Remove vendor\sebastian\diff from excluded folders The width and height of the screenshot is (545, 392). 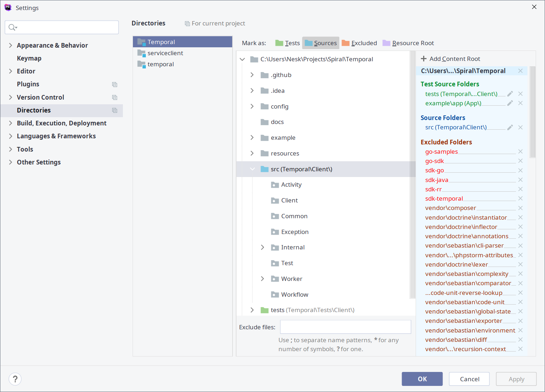[x=520, y=340]
